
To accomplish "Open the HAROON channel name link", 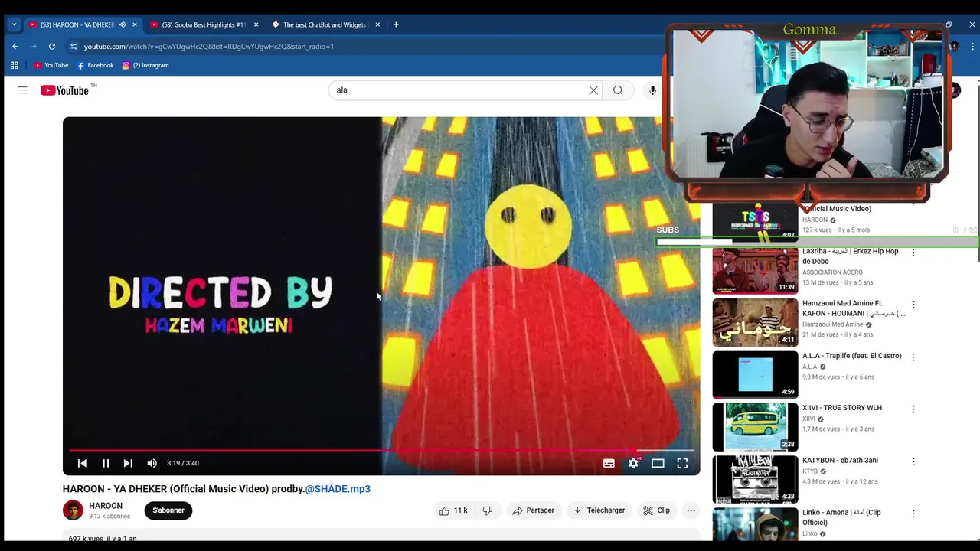I will [x=106, y=506].
